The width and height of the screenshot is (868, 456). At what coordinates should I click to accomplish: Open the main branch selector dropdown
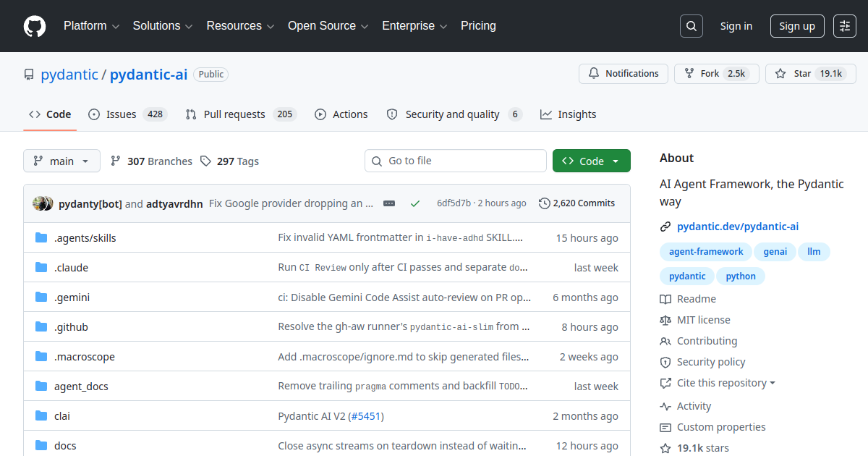click(61, 161)
